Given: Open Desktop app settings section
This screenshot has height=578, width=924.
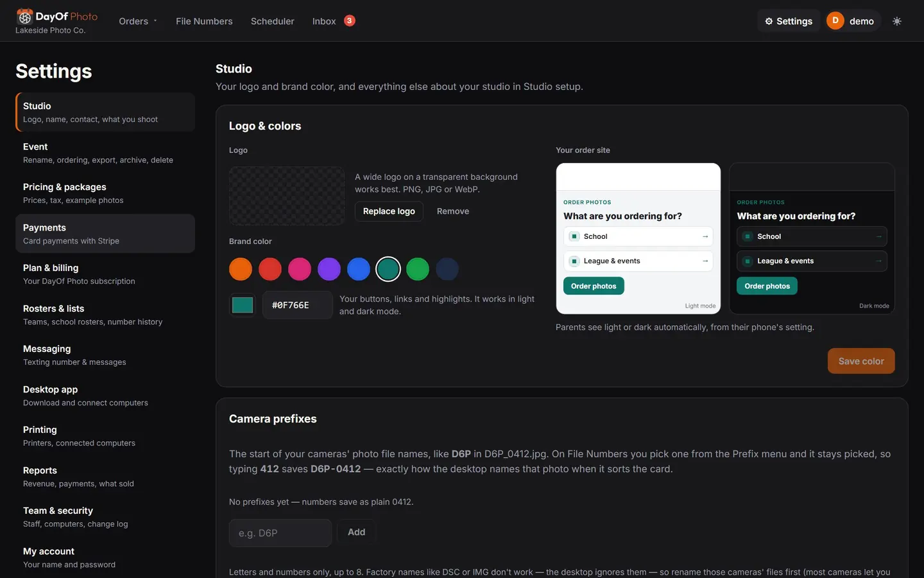Looking at the screenshot, I should coord(105,396).
